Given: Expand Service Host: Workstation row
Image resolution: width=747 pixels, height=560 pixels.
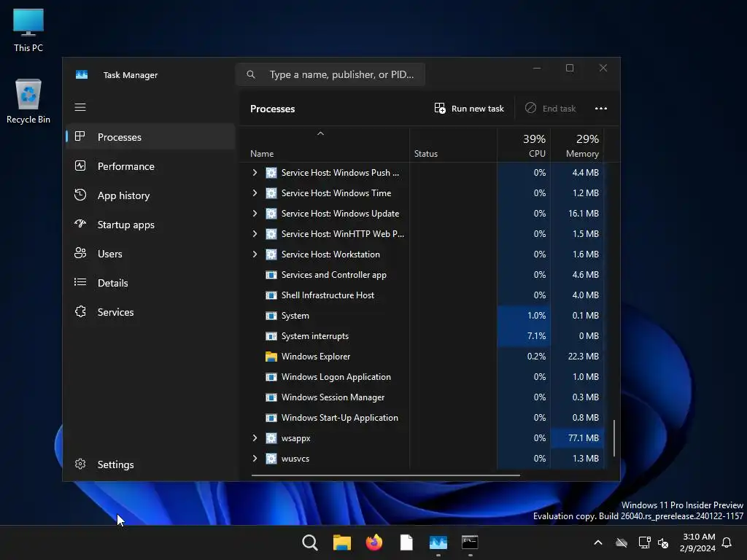Looking at the screenshot, I should pos(255,254).
